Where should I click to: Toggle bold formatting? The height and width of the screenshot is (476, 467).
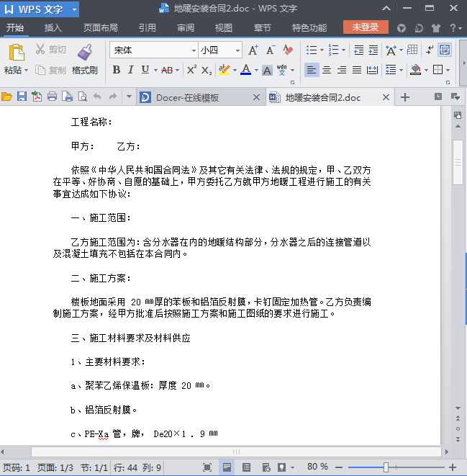point(117,70)
